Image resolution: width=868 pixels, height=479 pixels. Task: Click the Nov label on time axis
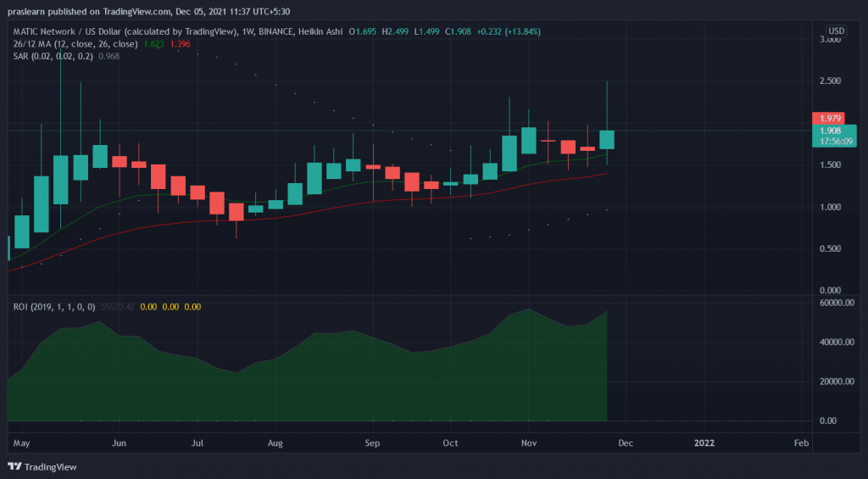[x=529, y=443]
